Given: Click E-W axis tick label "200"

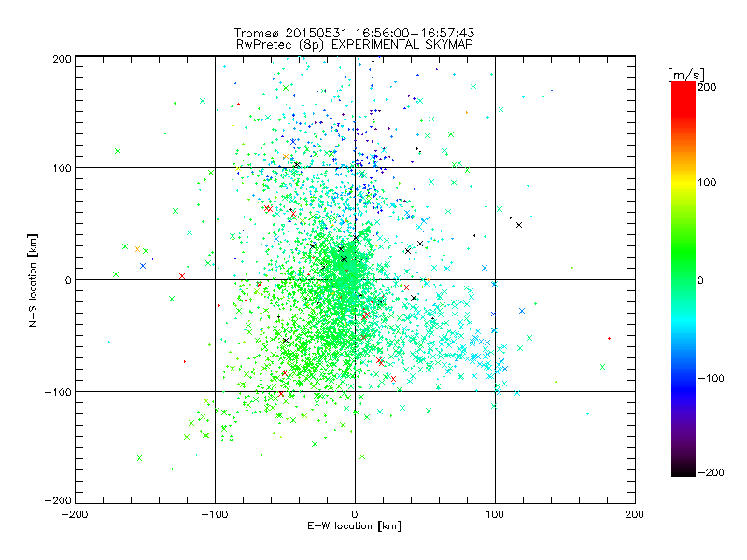Looking at the screenshot, I should (635, 514).
